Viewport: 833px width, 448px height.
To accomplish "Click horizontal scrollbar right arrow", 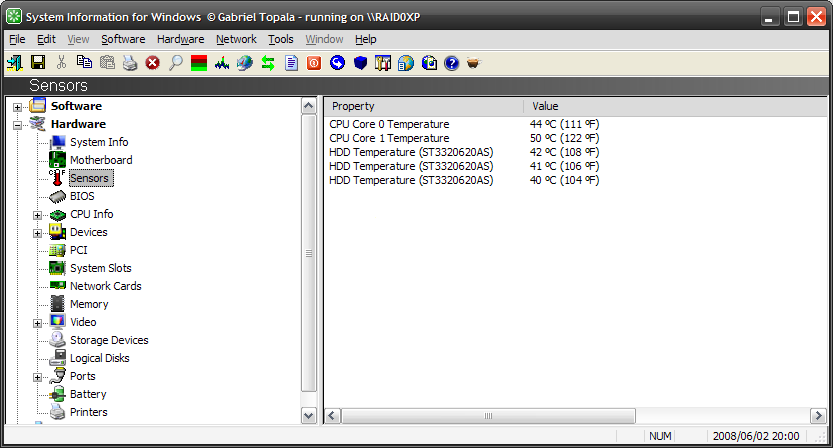I will (x=818, y=416).
